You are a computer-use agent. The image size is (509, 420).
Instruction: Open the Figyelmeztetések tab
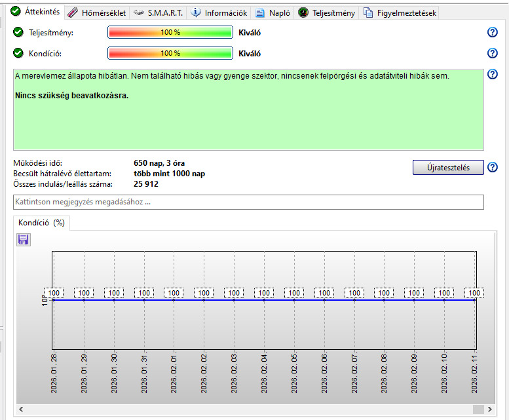click(x=400, y=13)
